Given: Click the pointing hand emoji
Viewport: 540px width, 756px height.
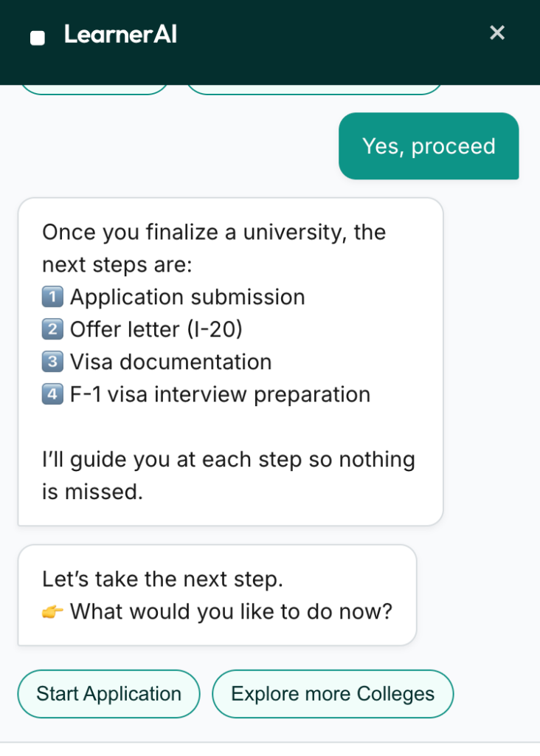Looking at the screenshot, I should click(52, 612).
